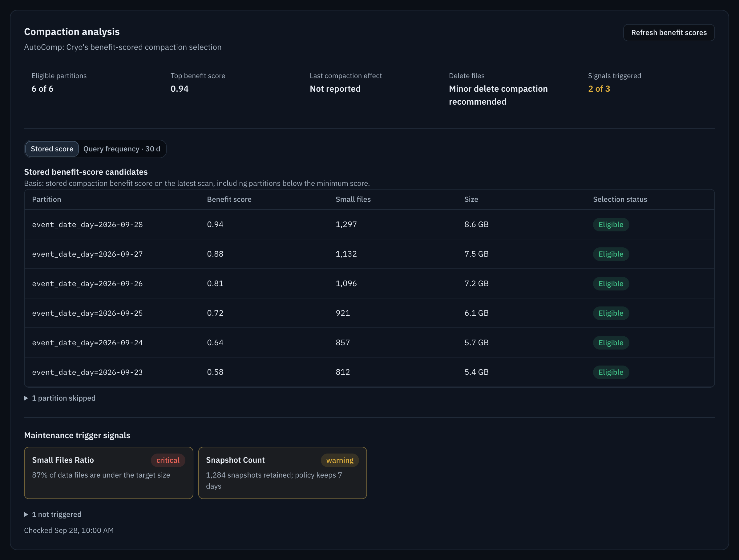Image resolution: width=739 pixels, height=560 pixels.
Task: Click the 0.88 benefit score cell
Action: [215, 254]
